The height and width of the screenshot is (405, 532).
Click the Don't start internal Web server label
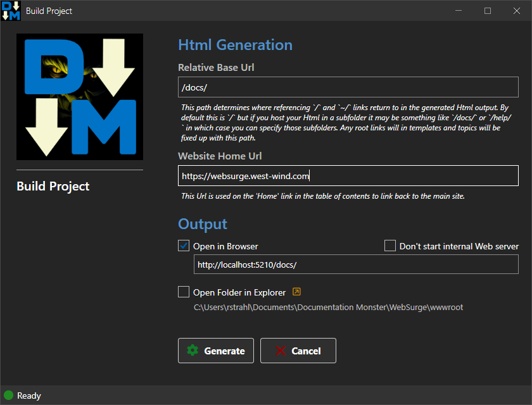[x=459, y=246]
